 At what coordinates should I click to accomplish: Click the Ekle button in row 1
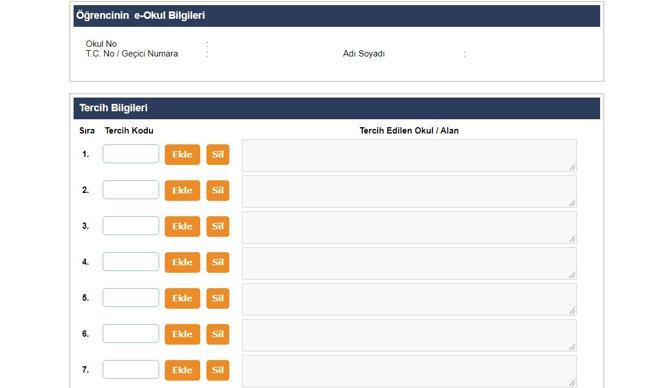[182, 154]
